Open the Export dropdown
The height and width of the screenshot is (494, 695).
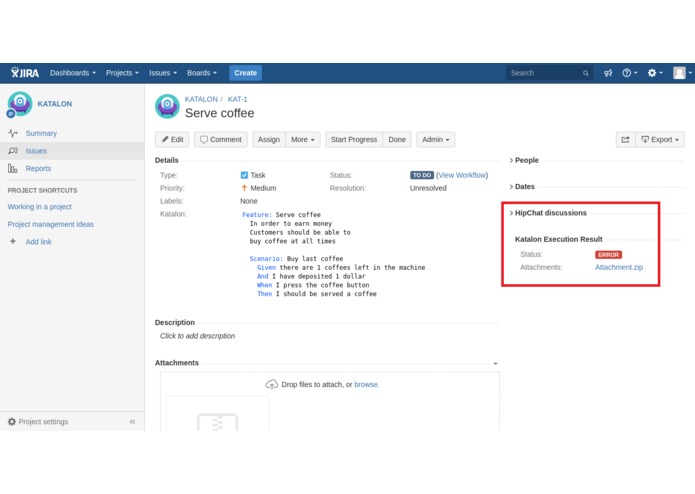click(x=660, y=140)
